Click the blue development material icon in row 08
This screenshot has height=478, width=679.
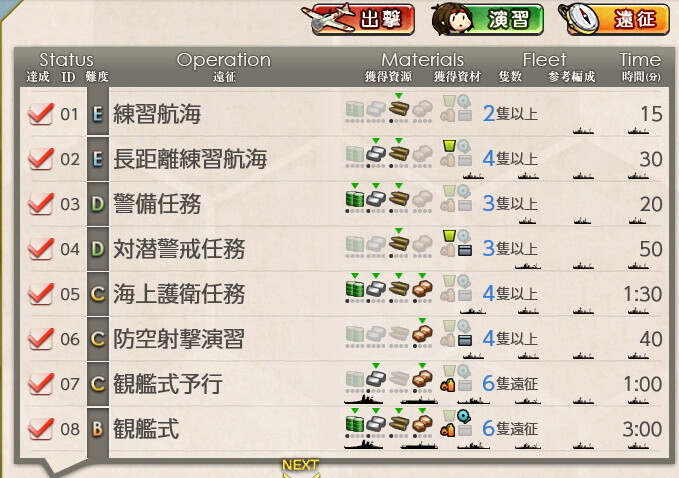(x=464, y=416)
